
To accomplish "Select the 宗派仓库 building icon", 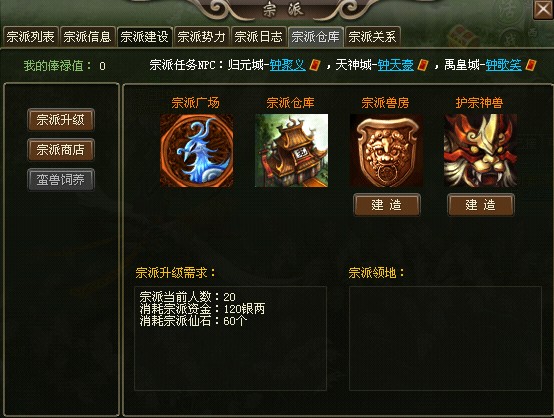I will click(x=291, y=151).
